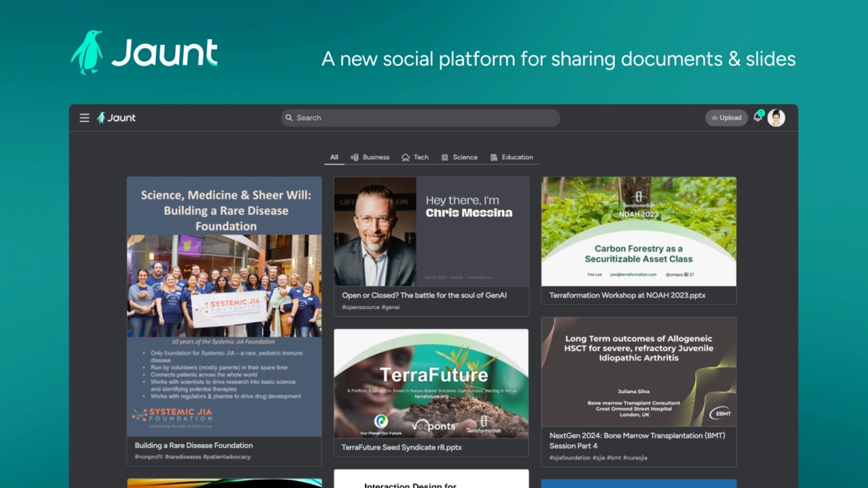Image resolution: width=868 pixels, height=488 pixels.
Task: Click title 'TerraFuture Seed Syndicate r8.pptx'
Action: point(401,447)
